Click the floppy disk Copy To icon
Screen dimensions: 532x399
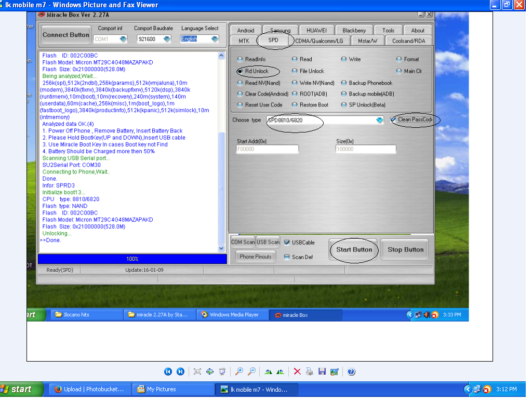coord(322,371)
